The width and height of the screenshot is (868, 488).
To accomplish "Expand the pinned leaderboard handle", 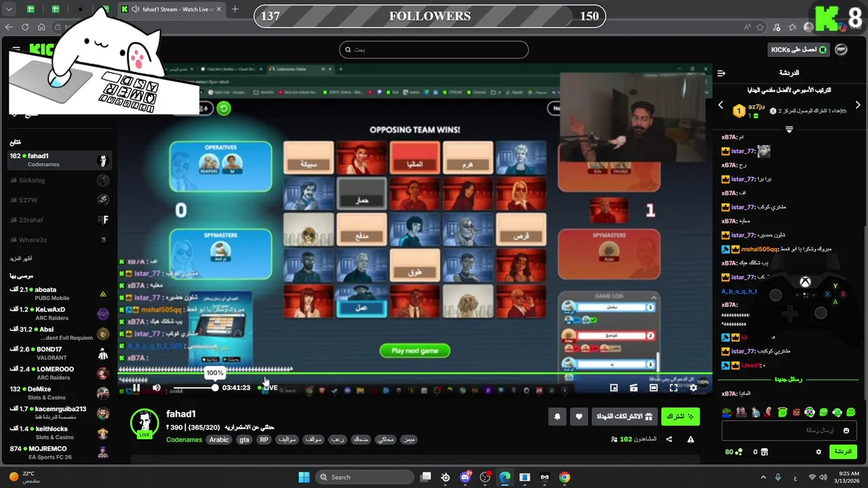I will click(789, 129).
